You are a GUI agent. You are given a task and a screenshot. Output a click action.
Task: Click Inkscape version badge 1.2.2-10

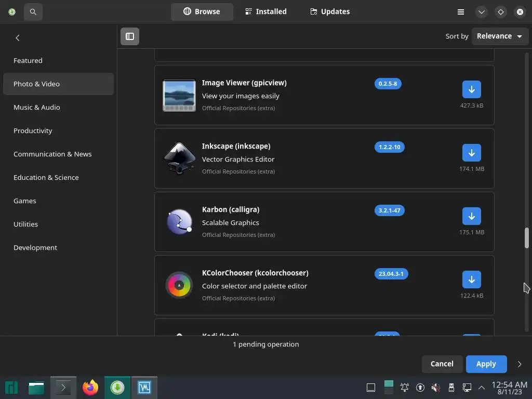389,147
